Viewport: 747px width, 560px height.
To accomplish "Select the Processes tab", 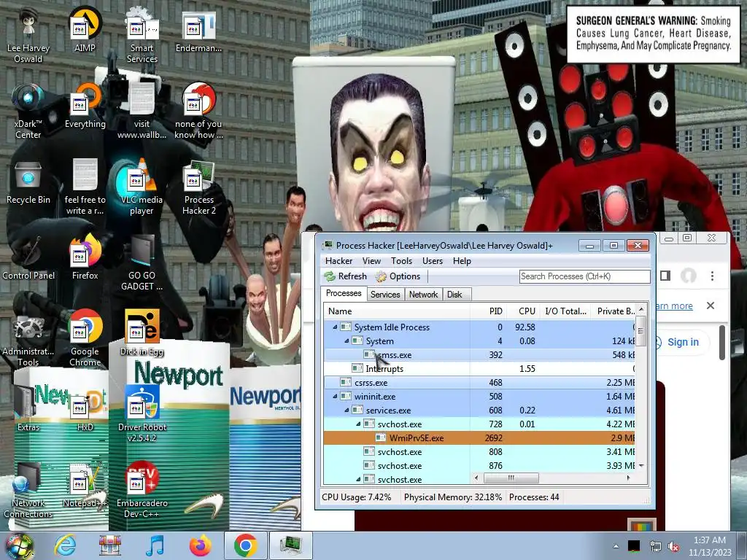I will [344, 293].
